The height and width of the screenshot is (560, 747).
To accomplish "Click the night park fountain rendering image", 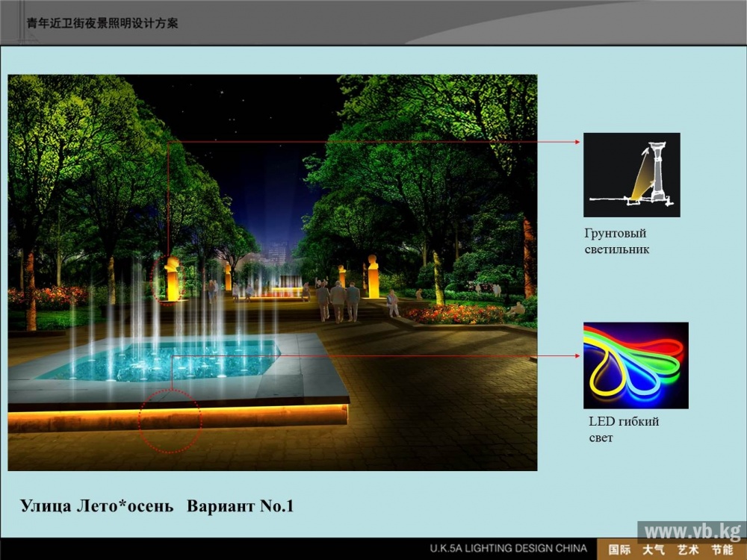I will 273,273.
